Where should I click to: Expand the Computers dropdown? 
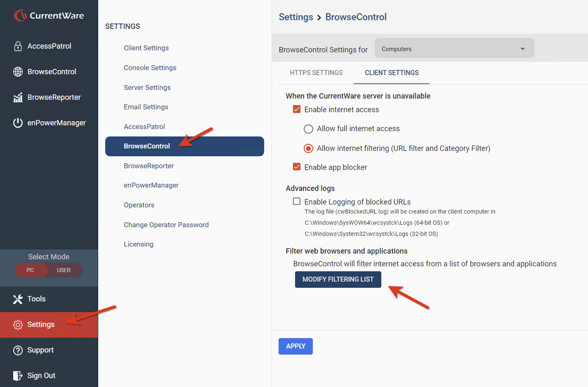(x=455, y=49)
